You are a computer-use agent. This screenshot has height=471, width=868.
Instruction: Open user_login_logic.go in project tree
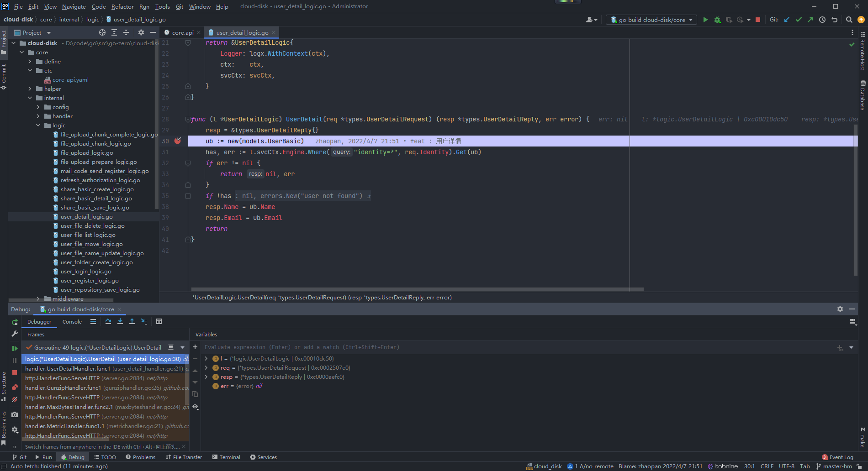(x=86, y=271)
